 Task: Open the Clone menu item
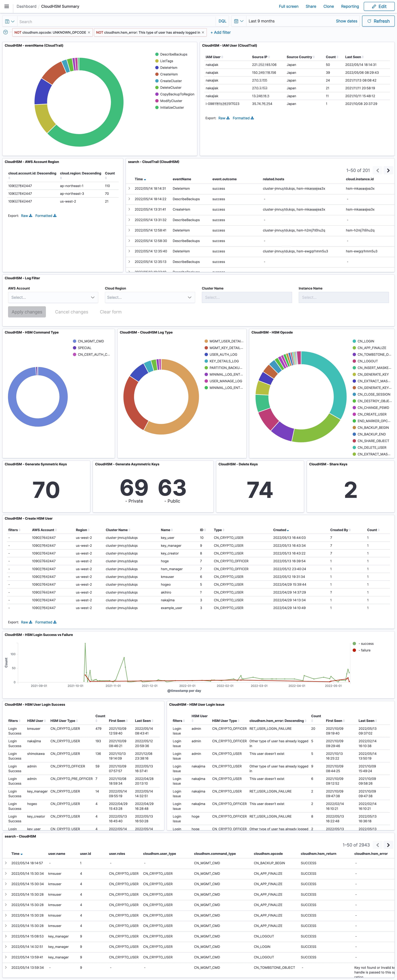[328, 7]
